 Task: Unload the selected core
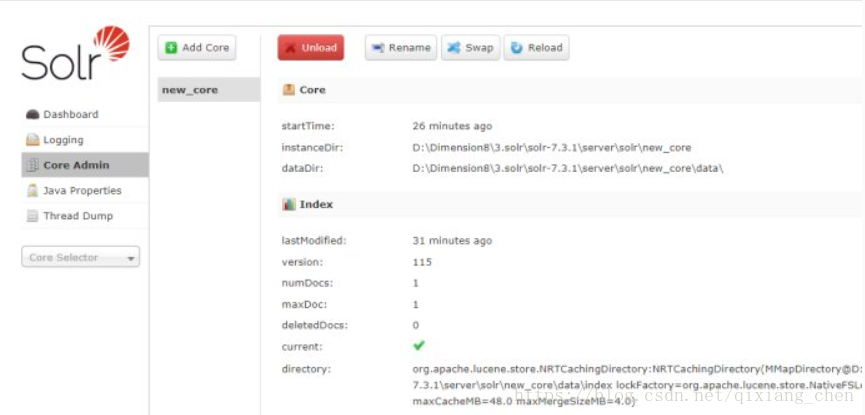[x=311, y=48]
